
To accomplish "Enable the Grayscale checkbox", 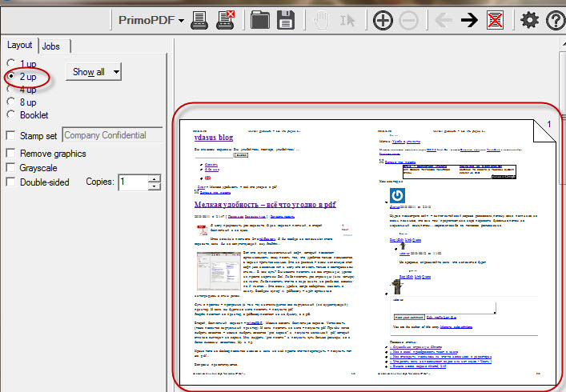I will 10,167.
